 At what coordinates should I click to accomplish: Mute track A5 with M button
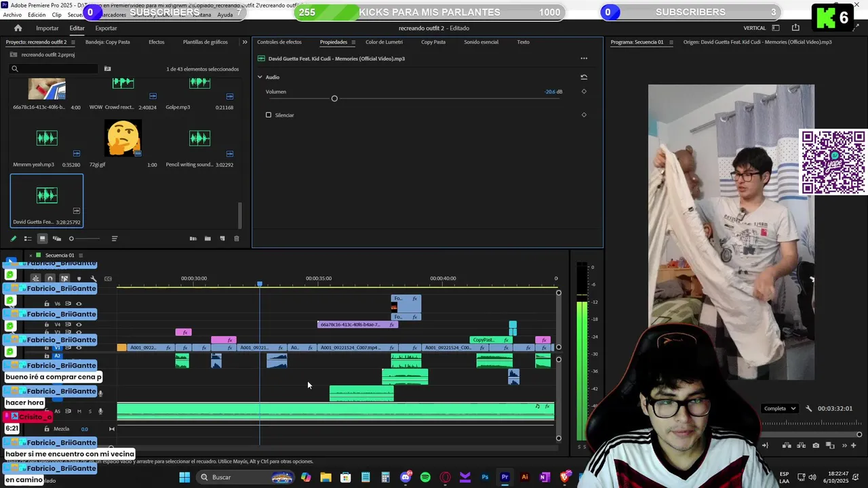[79, 411]
